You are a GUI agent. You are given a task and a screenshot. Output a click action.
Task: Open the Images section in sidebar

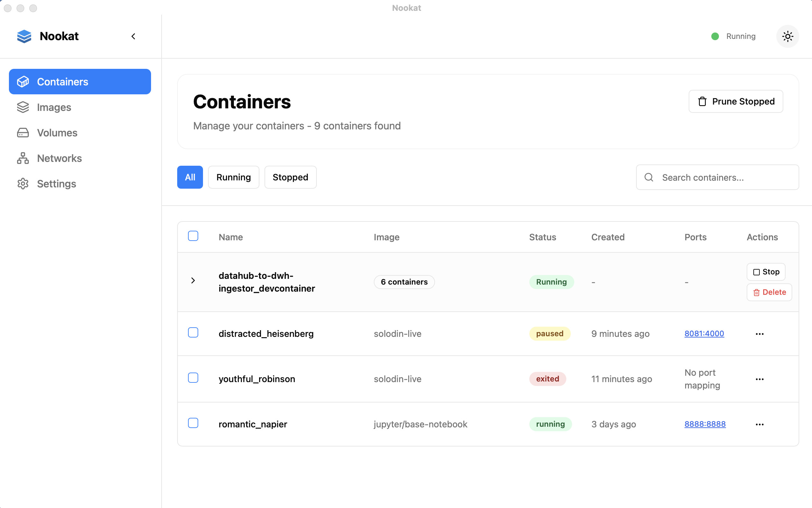coord(54,107)
